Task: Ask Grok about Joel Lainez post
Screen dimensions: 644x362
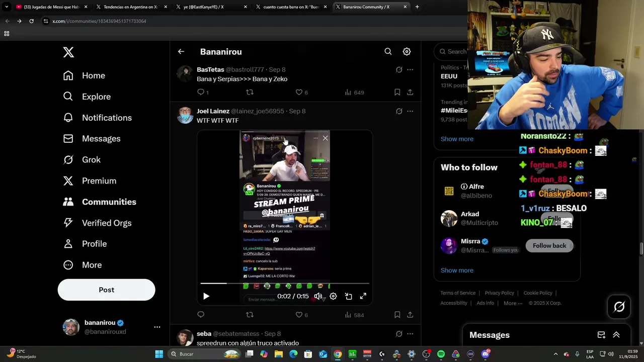Action: (x=399, y=111)
